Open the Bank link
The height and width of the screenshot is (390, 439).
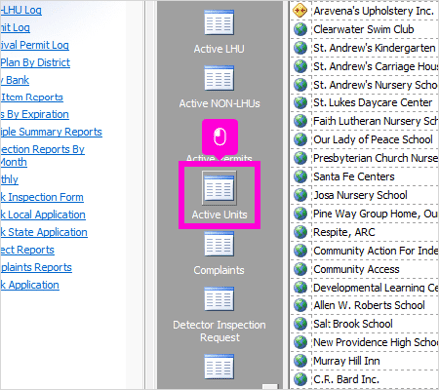[15, 80]
